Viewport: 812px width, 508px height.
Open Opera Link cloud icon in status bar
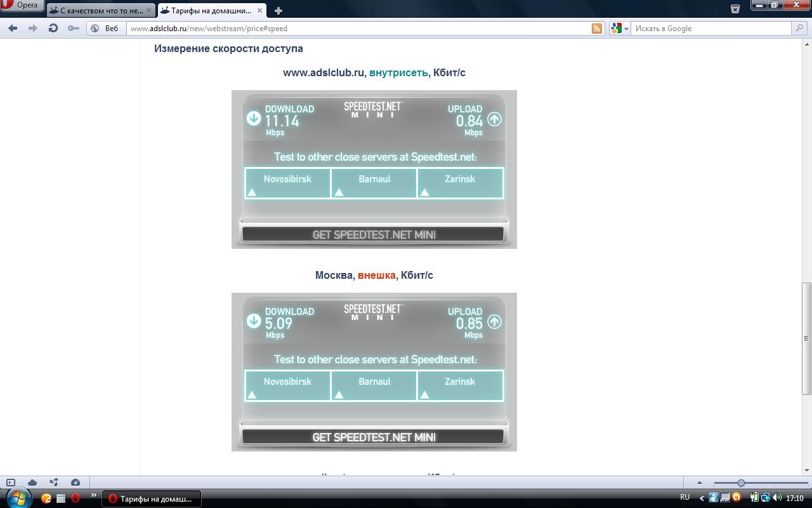click(x=32, y=483)
